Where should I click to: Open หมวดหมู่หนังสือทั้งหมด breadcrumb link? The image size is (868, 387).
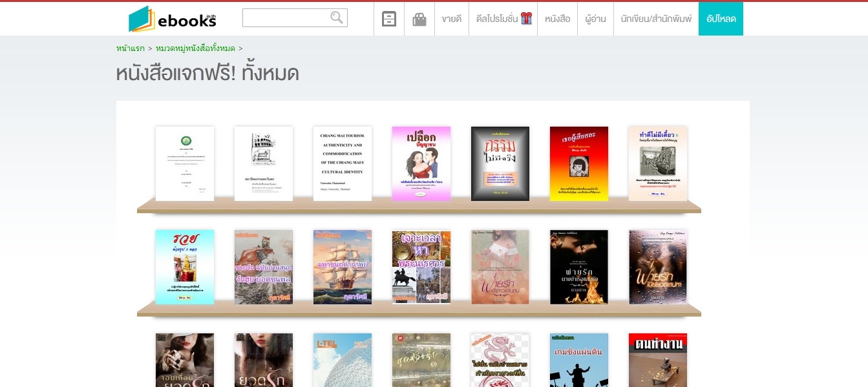point(195,48)
